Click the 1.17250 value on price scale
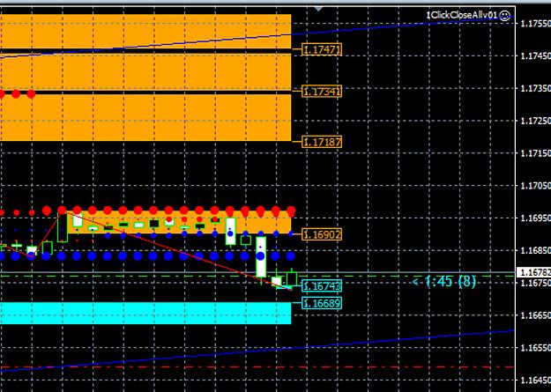The height and width of the screenshot is (392, 551). coord(535,121)
